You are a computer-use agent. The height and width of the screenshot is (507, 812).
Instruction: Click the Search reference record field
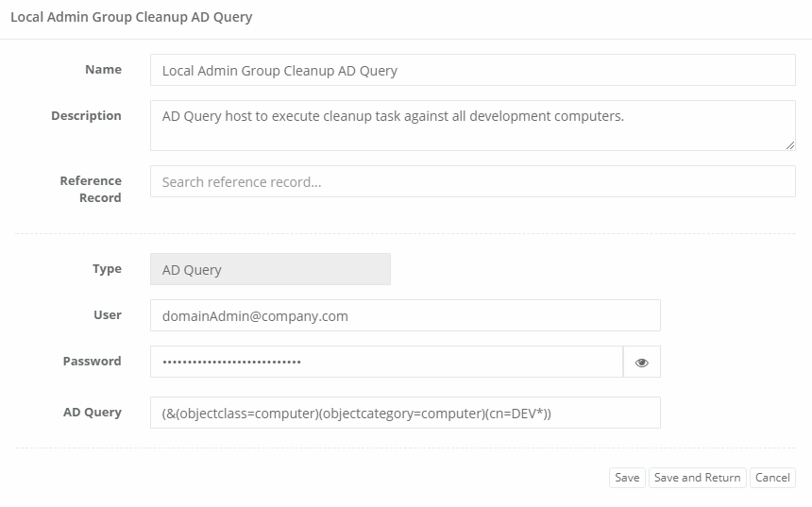(x=472, y=181)
